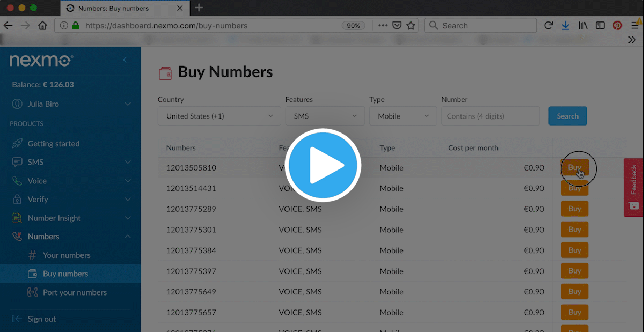Open the Pinterest extension
Screen dimensions: 644x332
pyautogui.click(x=618, y=25)
